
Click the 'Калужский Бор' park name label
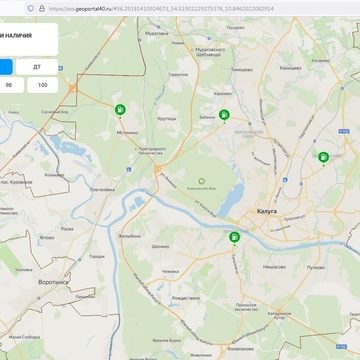click(201, 188)
